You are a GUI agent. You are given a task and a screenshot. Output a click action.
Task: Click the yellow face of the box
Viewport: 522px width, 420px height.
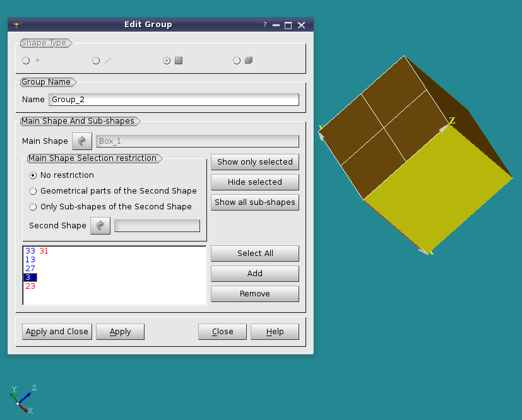pyautogui.click(x=439, y=190)
